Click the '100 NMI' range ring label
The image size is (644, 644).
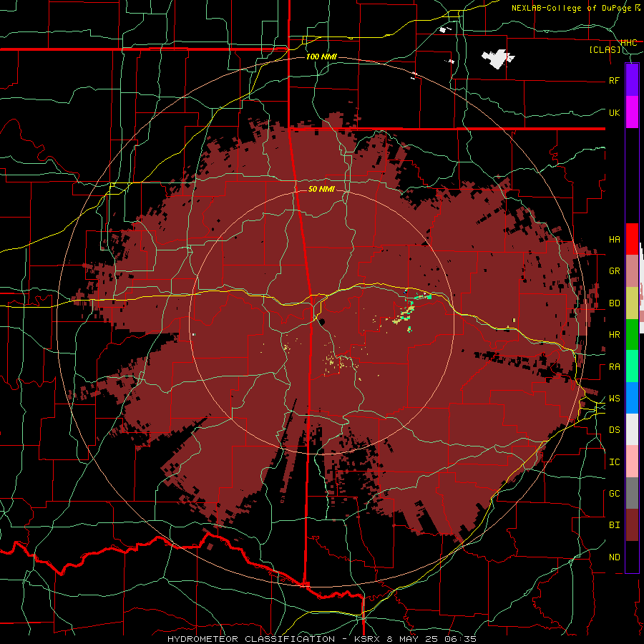(x=321, y=57)
